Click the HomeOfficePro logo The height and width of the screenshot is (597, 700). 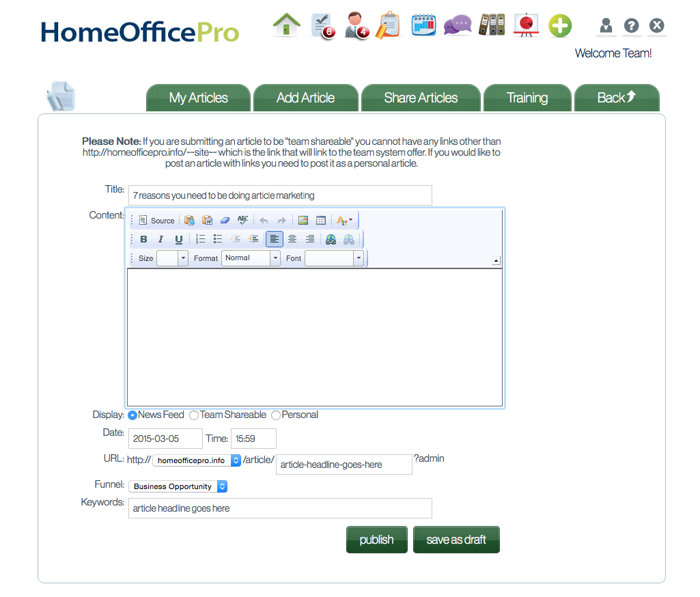(140, 32)
